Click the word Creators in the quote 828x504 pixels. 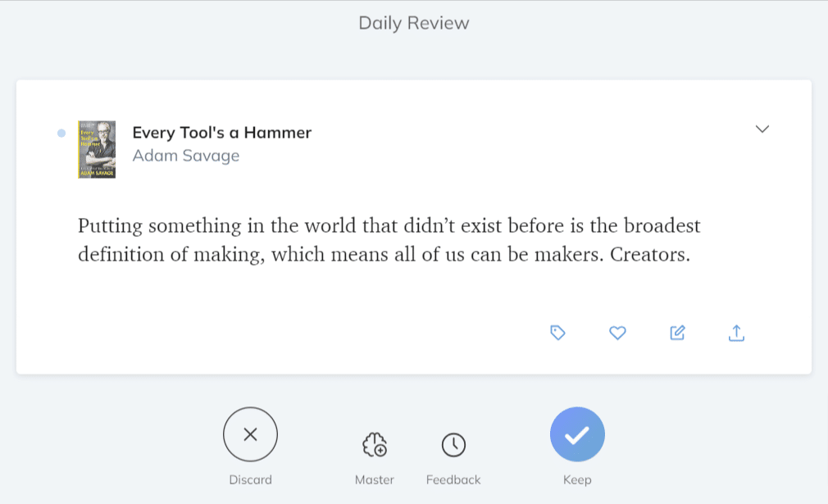pos(650,254)
